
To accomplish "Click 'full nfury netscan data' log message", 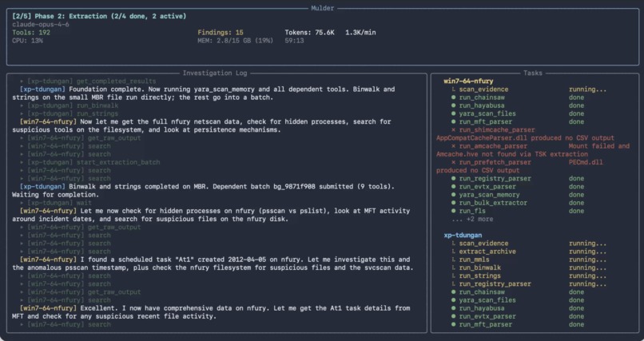I will pyautogui.click(x=201, y=125).
